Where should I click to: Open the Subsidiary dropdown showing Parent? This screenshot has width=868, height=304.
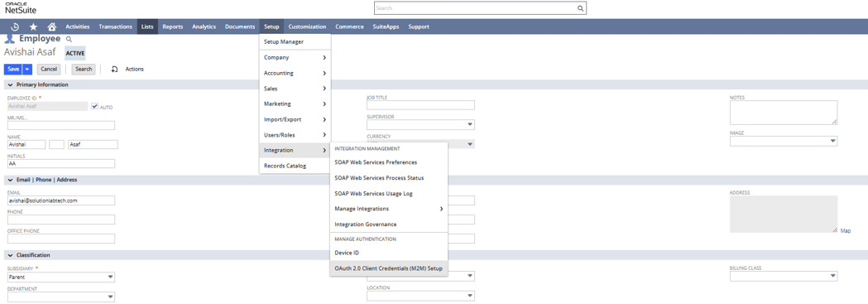click(x=61, y=277)
